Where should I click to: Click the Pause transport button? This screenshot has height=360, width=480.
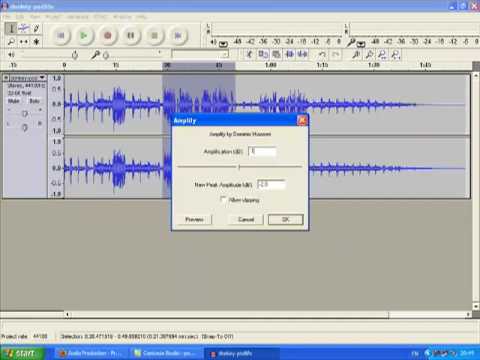tap(131, 35)
